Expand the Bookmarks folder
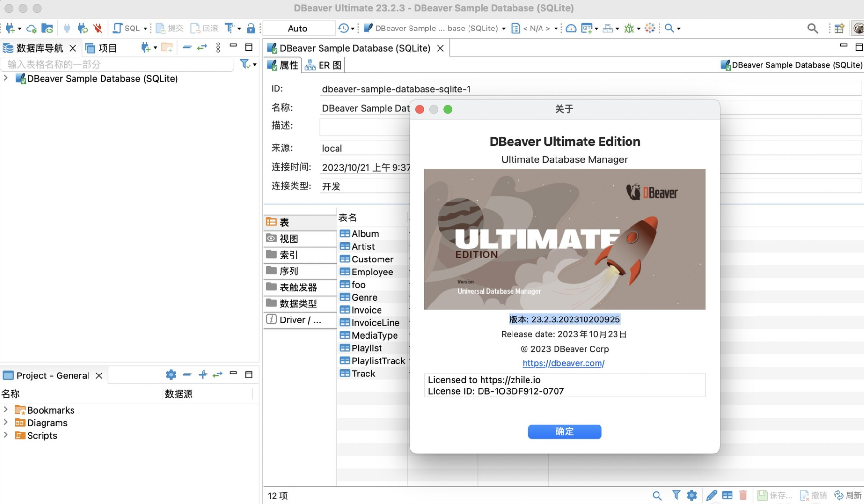 (6, 410)
